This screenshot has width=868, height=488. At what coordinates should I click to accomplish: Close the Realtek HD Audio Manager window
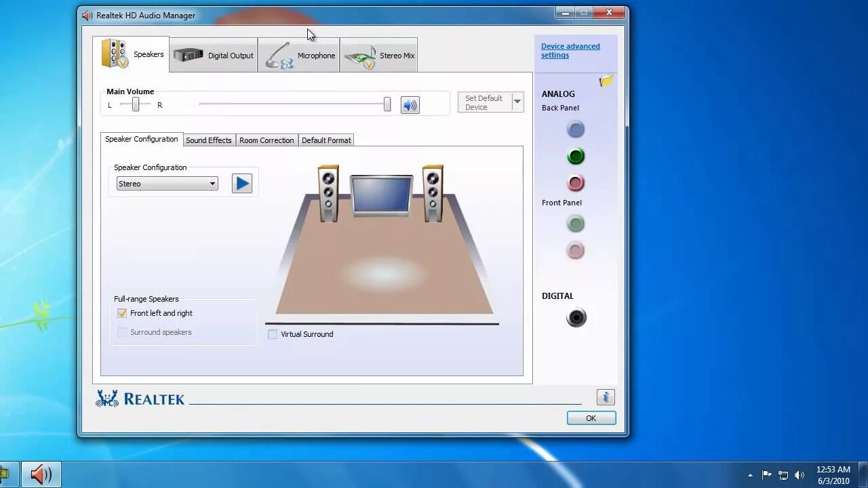pos(609,12)
